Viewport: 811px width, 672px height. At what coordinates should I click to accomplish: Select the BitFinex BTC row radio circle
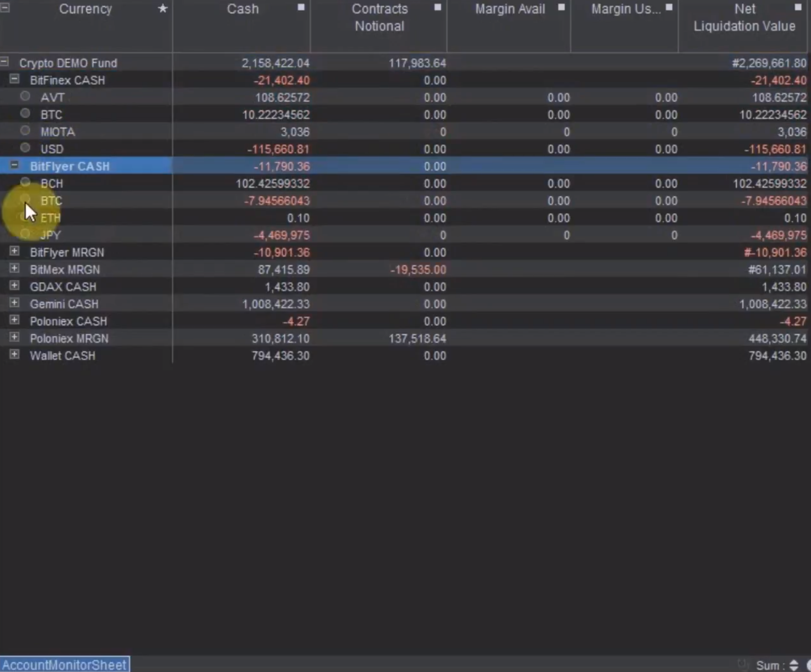[25, 114]
